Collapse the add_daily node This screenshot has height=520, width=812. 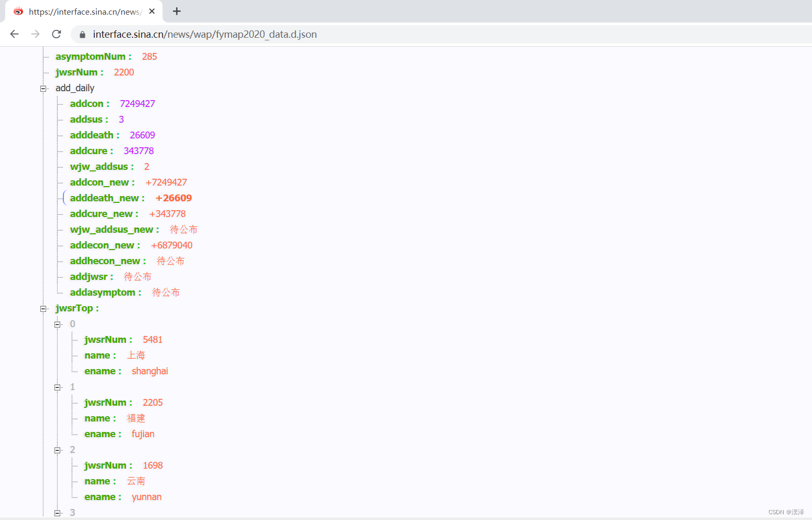click(x=43, y=88)
